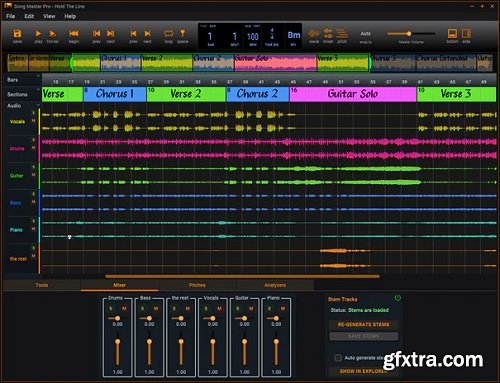
Task: Mute 'the rest' track in timeline
Action: (x=33, y=256)
